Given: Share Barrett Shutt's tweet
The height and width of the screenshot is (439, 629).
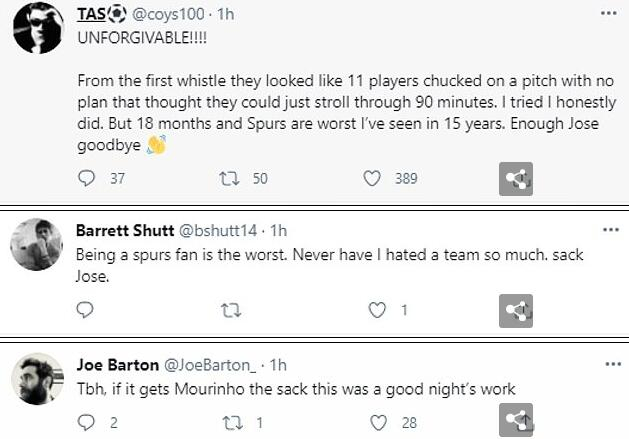Looking at the screenshot, I should [x=515, y=310].
